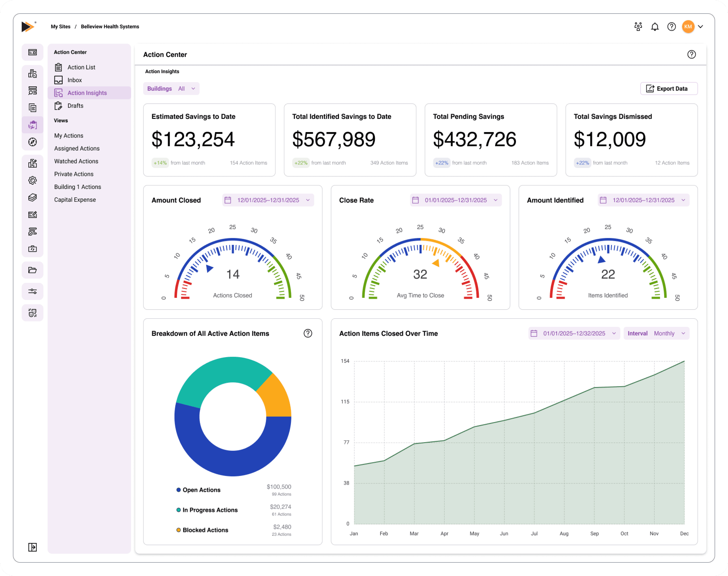Open the folder icon in left sidebar
The width and height of the screenshot is (728, 576).
(32, 270)
